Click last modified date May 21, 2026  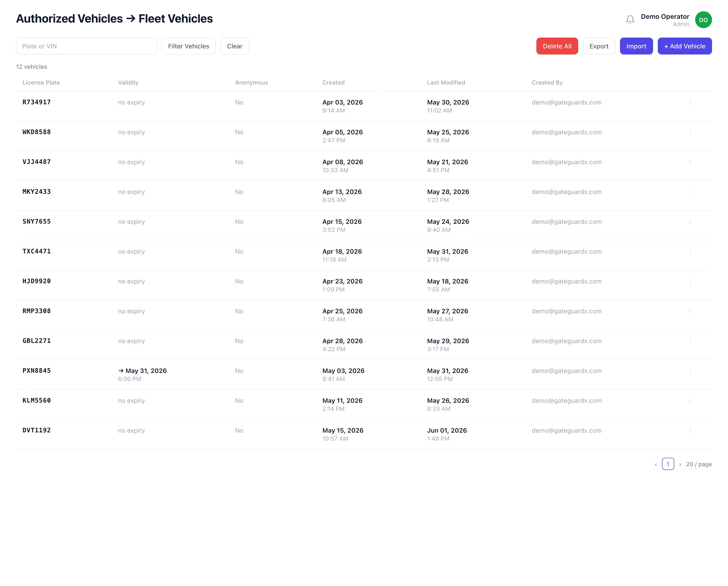pos(447,162)
